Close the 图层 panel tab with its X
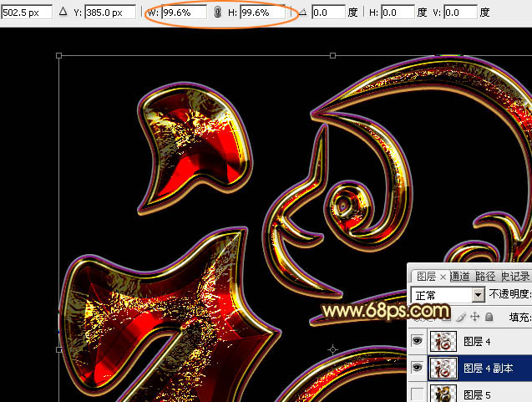Image resolution: width=532 pixels, height=402 pixels. coord(443,277)
